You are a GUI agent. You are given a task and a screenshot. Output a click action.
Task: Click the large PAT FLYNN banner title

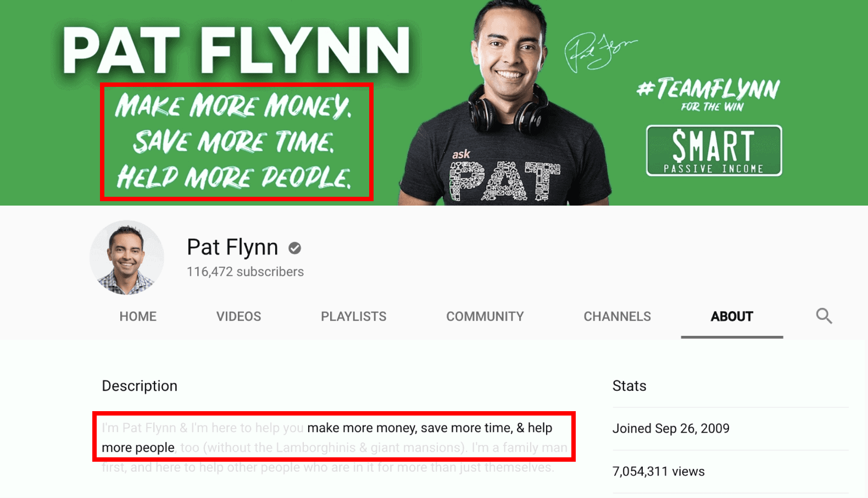click(236, 51)
